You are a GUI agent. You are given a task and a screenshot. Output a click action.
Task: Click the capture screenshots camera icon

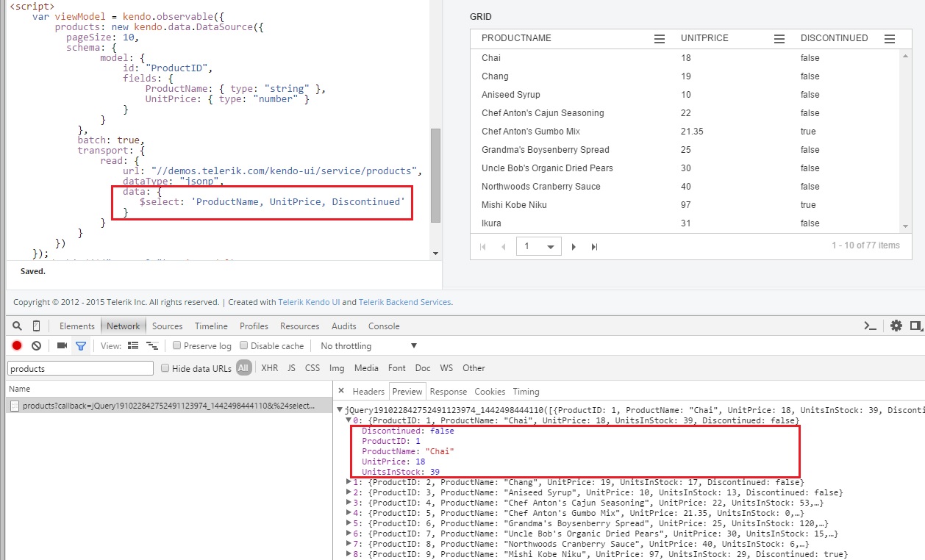pyautogui.click(x=62, y=345)
